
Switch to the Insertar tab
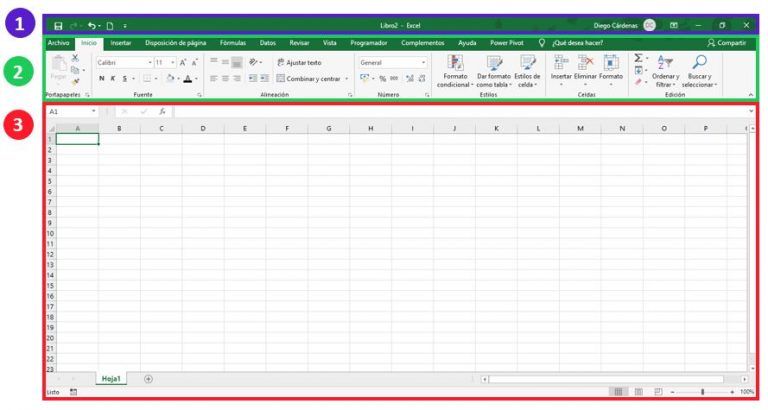120,43
